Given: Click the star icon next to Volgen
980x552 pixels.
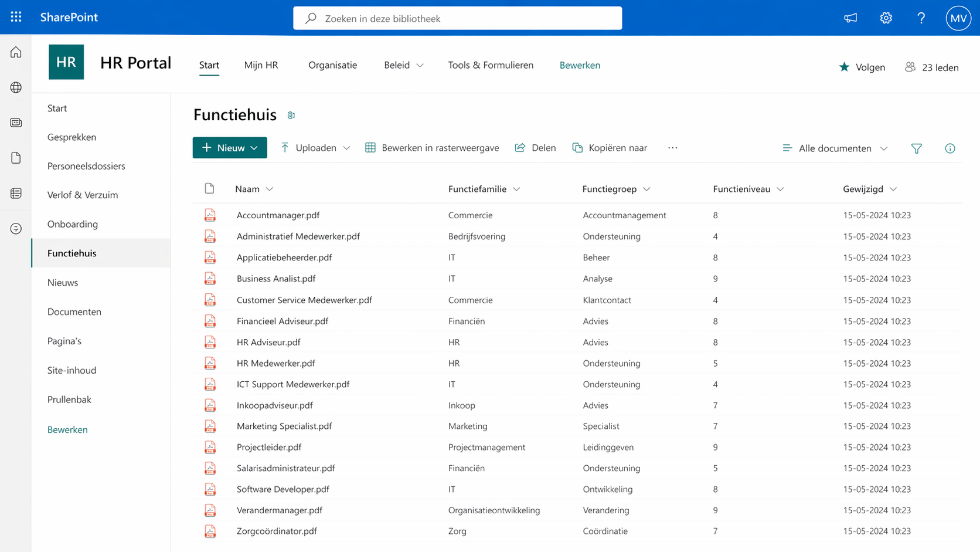Looking at the screenshot, I should tap(844, 67).
